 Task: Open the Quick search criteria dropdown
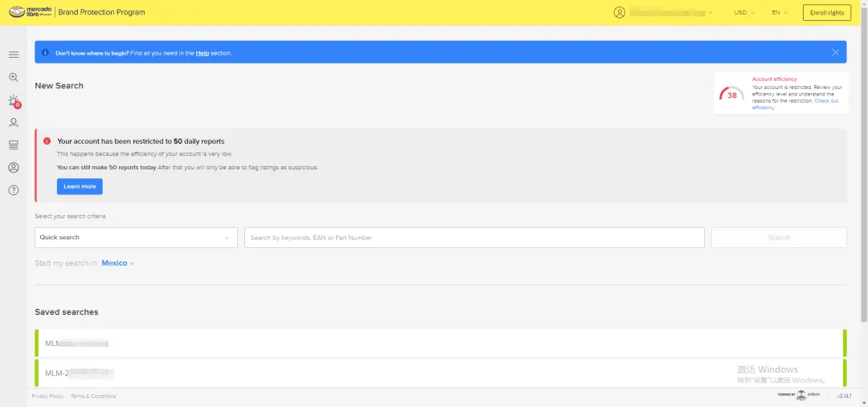click(x=136, y=238)
